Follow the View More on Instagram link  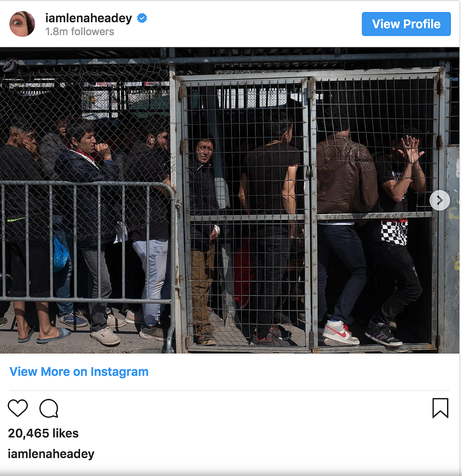[79, 371]
